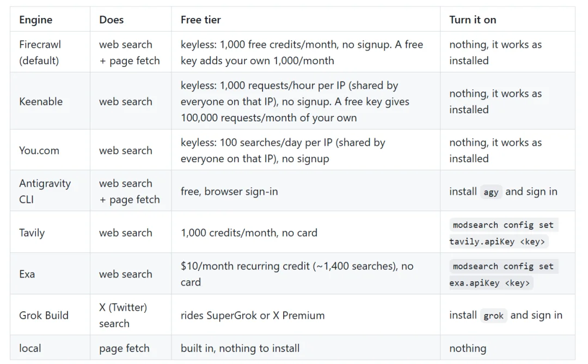
Task: Select the built in, nothing to install text
Action: (x=240, y=348)
